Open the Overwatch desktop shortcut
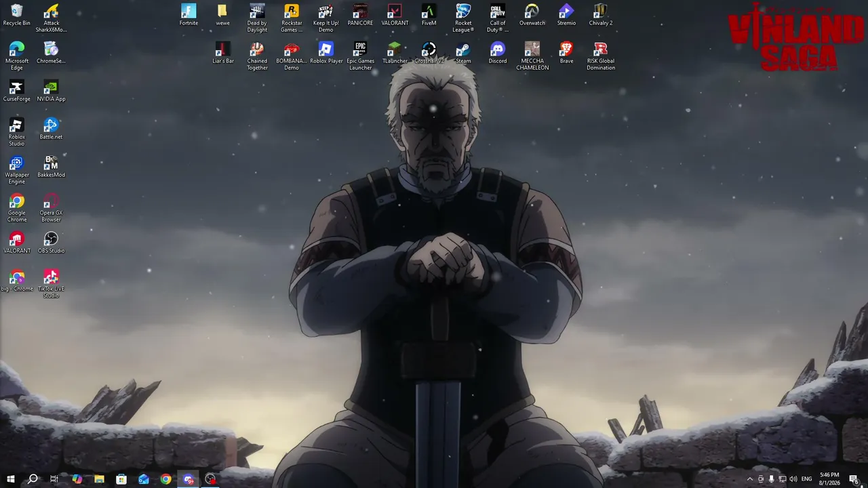 coord(532,15)
